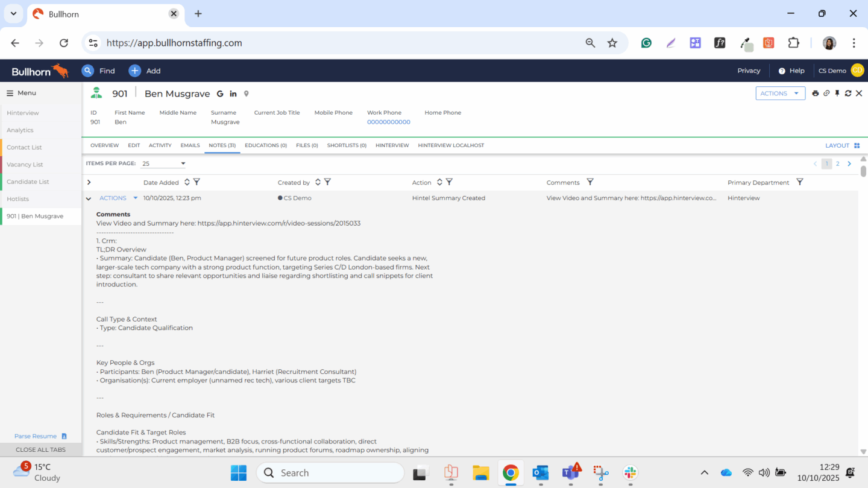Open Ben Musgrave's LinkedIn via the in icon
The height and width of the screenshot is (488, 868).
[x=233, y=93]
